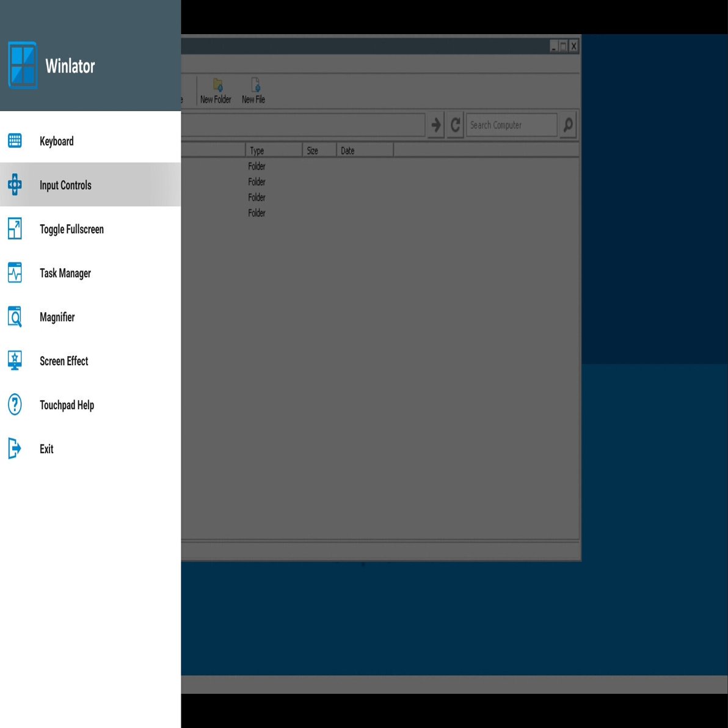
Task: Click the Winlator logo icon
Action: click(23, 65)
